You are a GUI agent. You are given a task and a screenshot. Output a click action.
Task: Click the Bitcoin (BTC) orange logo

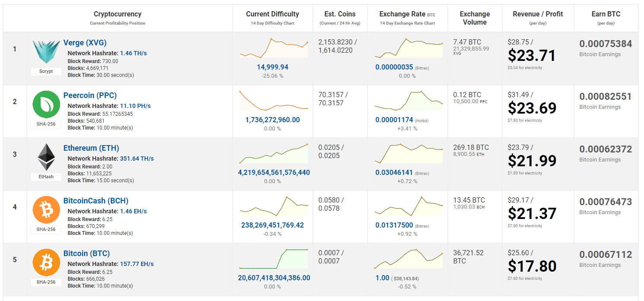click(x=46, y=263)
